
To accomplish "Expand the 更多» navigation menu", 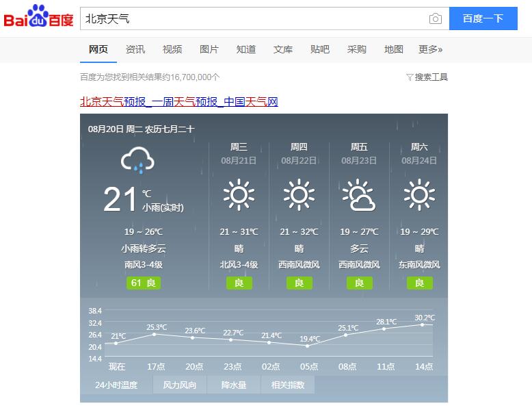I will pyautogui.click(x=430, y=49).
